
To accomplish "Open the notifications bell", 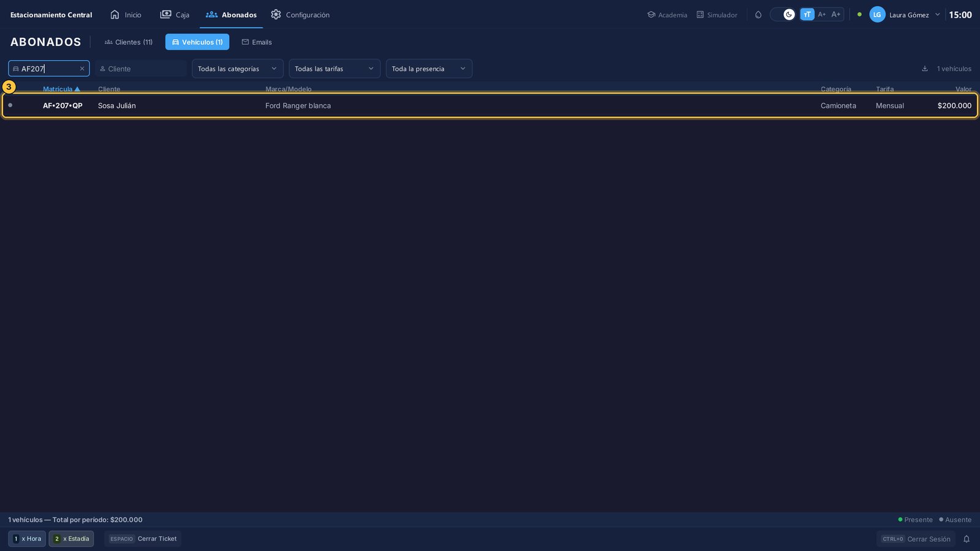I will coord(967,539).
